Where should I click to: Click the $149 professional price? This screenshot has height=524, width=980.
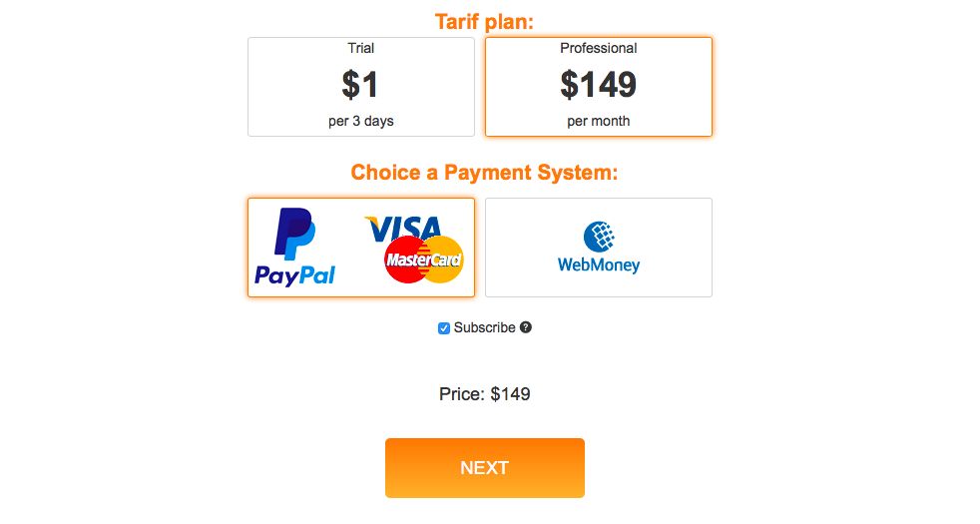(x=598, y=85)
